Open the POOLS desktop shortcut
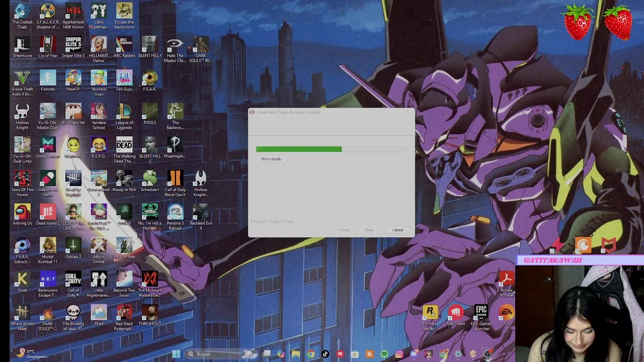 coord(149,115)
